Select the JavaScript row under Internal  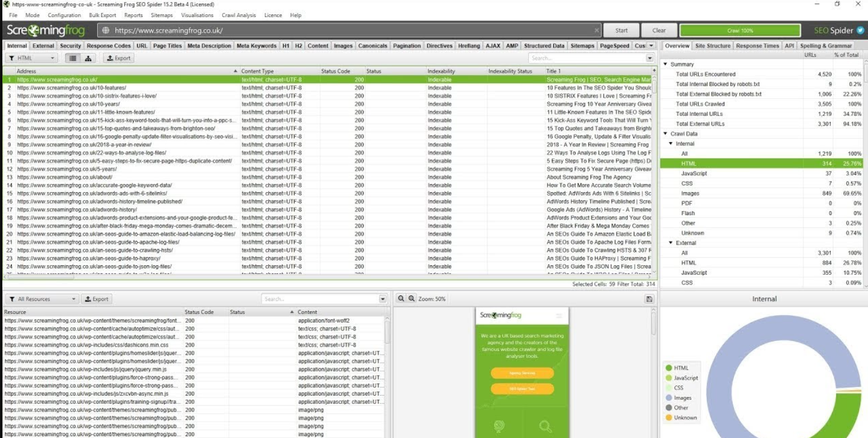point(763,173)
